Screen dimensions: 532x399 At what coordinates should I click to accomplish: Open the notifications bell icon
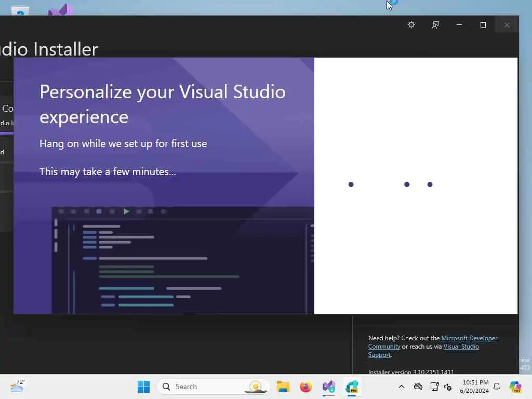click(497, 387)
